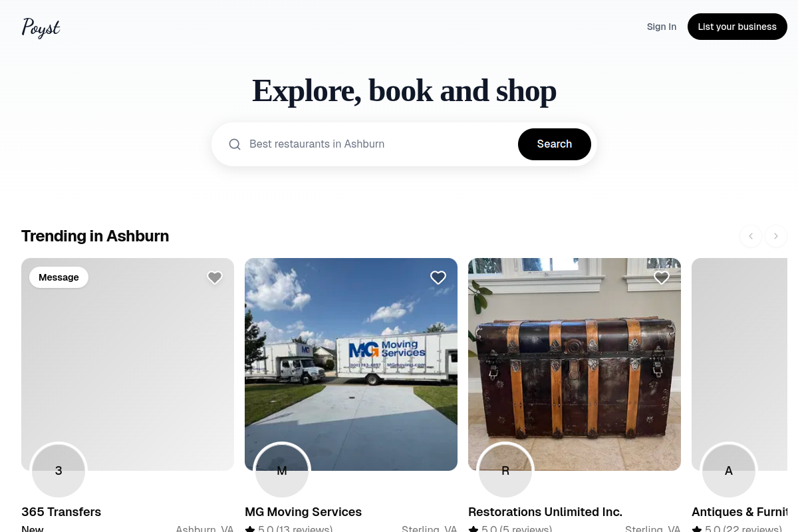Screen dimensions: 798x532
Task: Click the black Search button
Action: tap(555, 144)
